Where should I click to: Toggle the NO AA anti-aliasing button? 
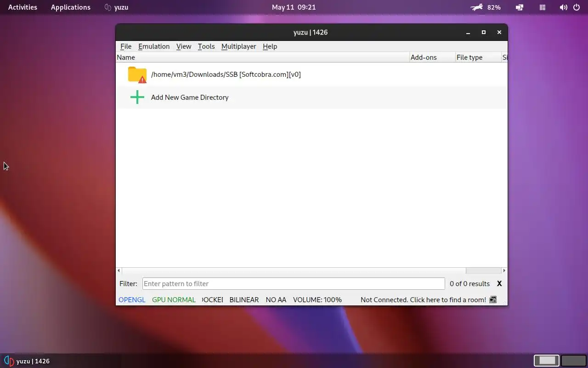pos(276,299)
